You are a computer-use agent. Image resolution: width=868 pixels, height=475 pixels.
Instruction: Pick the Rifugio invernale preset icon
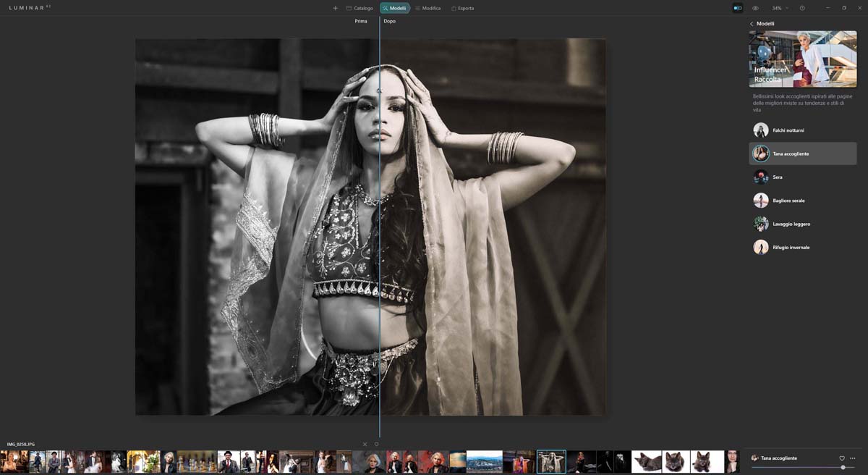coord(761,248)
